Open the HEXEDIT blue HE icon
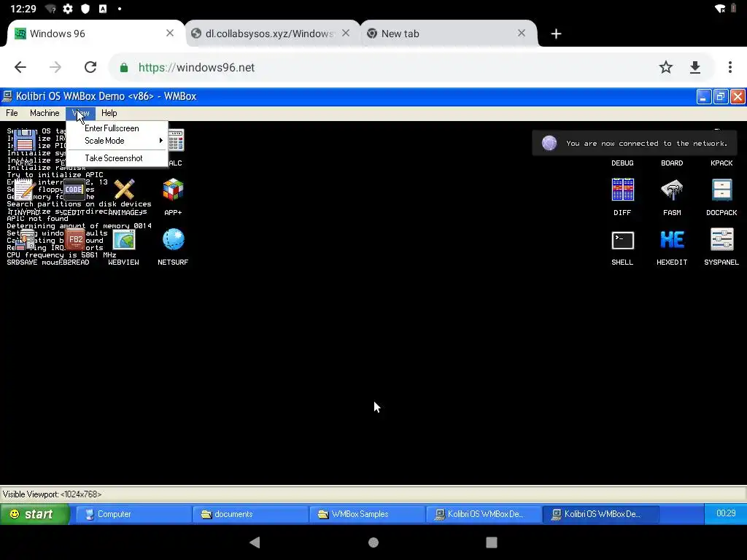Viewport: 747px width, 560px height. [x=672, y=239]
